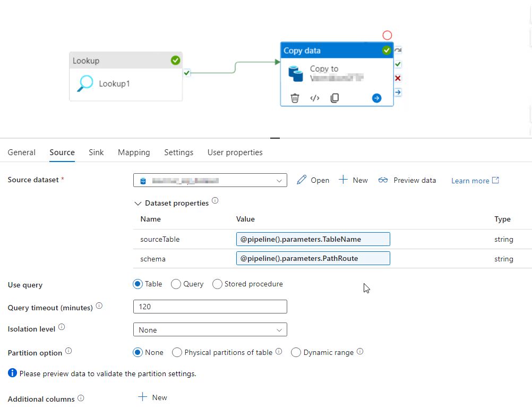The width and height of the screenshot is (532, 407).
Task: Select the Upon Skip gray arrow connector
Action: click(398, 50)
